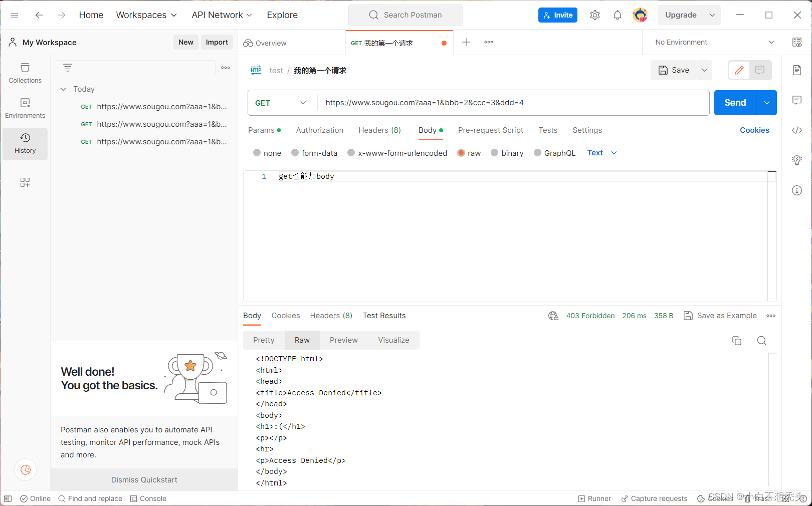Switch to Headers (8) request tab
This screenshot has width=812, height=506.
[380, 130]
